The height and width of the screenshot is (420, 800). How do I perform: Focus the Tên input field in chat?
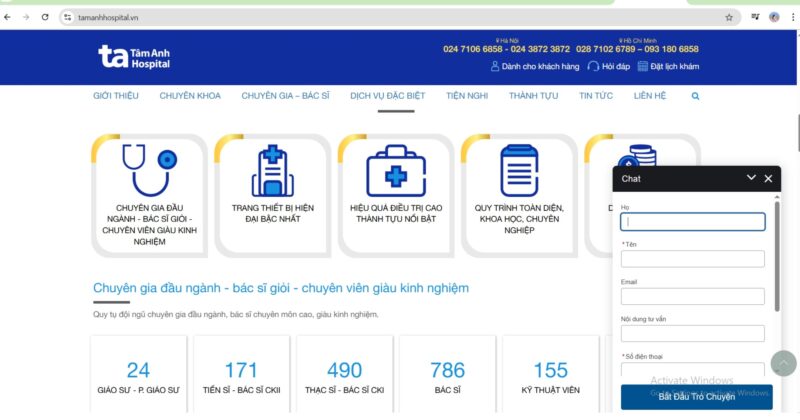point(692,259)
